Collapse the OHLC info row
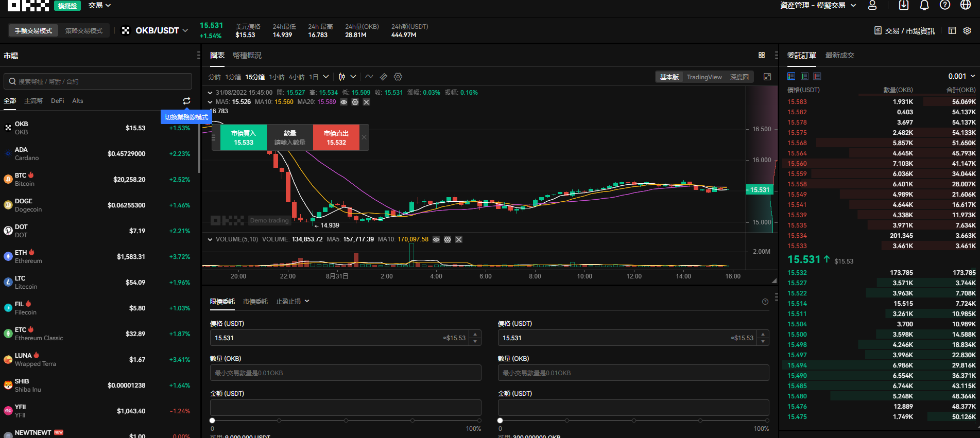The width and height of the screenshot is (980, 438). [x=210, y=93]
